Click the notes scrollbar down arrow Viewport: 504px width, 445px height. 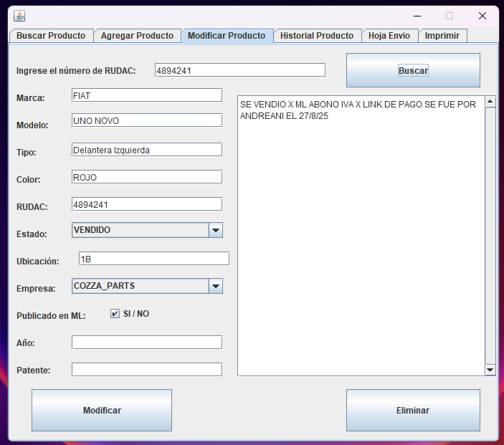click(x=490, y=370)
